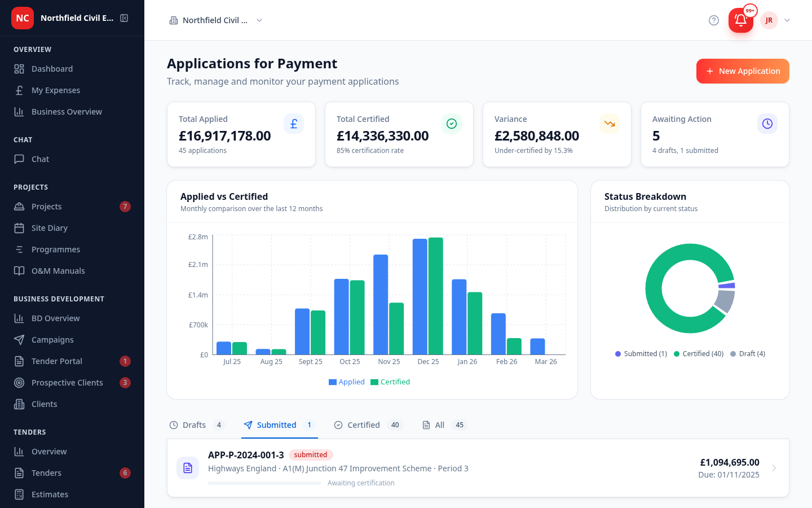Click the Prospective Clients target icon
This screenshot has width=812, height=508.
pyautogui.click(x=19, y=383)
